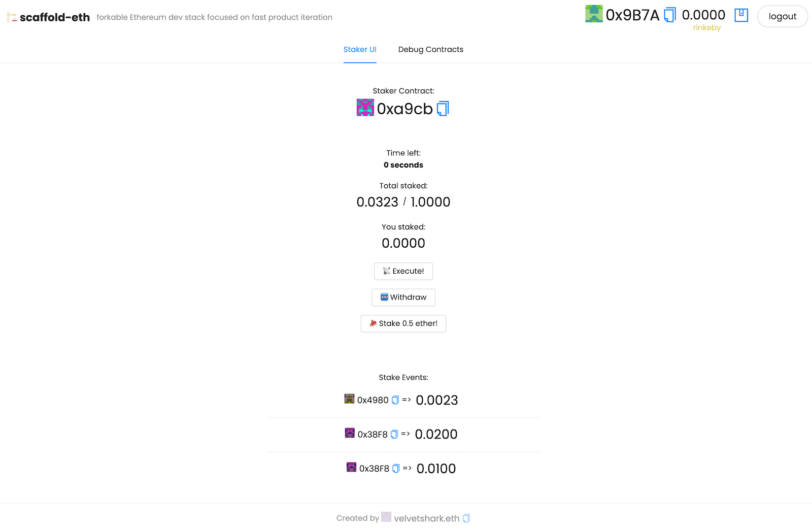Copy the Staker Contract address 0xa9cb
Viewport: 812px width, 530px height.
(x=443, y=109)
